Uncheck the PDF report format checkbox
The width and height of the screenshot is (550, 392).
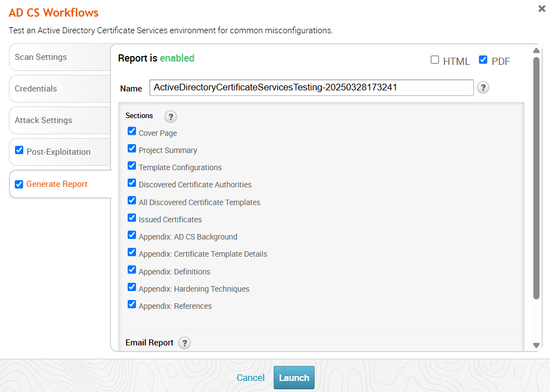(483, 60)
